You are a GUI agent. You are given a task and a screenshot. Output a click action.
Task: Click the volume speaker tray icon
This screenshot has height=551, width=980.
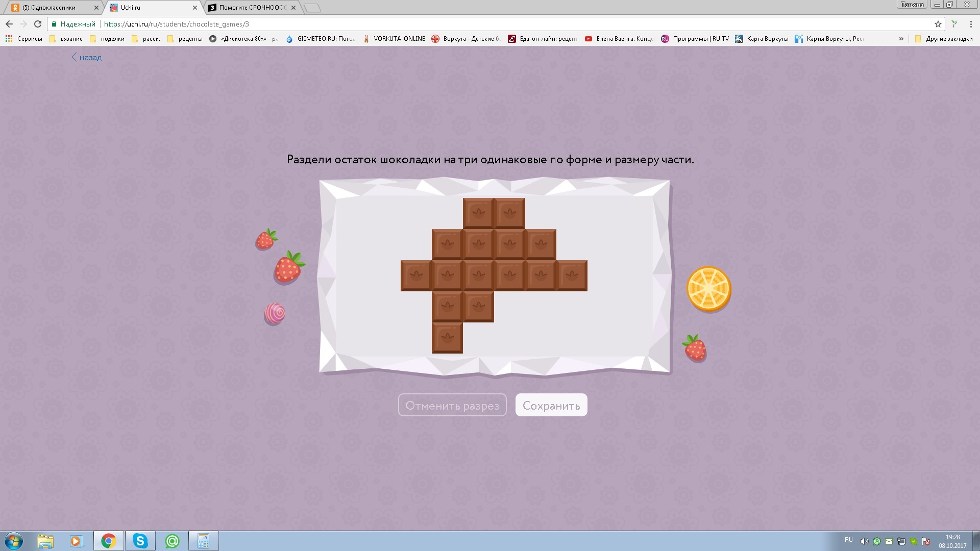point(864,541)
